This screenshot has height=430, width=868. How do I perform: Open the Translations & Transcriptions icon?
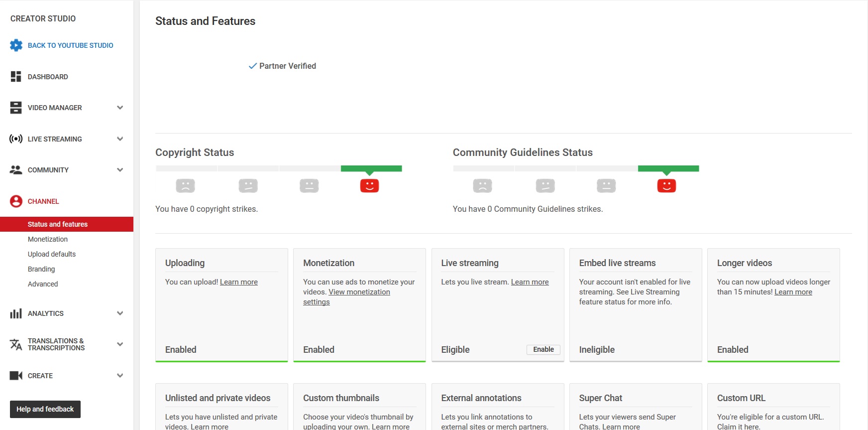pyautogui.click(x=16, y=344)
